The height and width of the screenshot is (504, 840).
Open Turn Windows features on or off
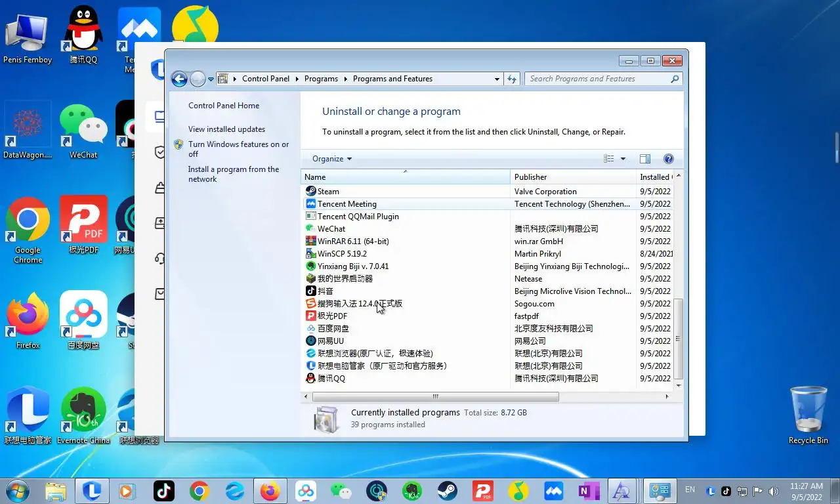tap(239, 149)
